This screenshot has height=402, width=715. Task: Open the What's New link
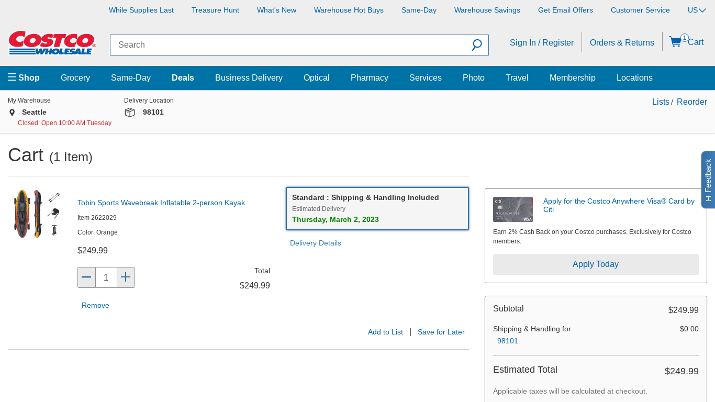coord(276,10)
